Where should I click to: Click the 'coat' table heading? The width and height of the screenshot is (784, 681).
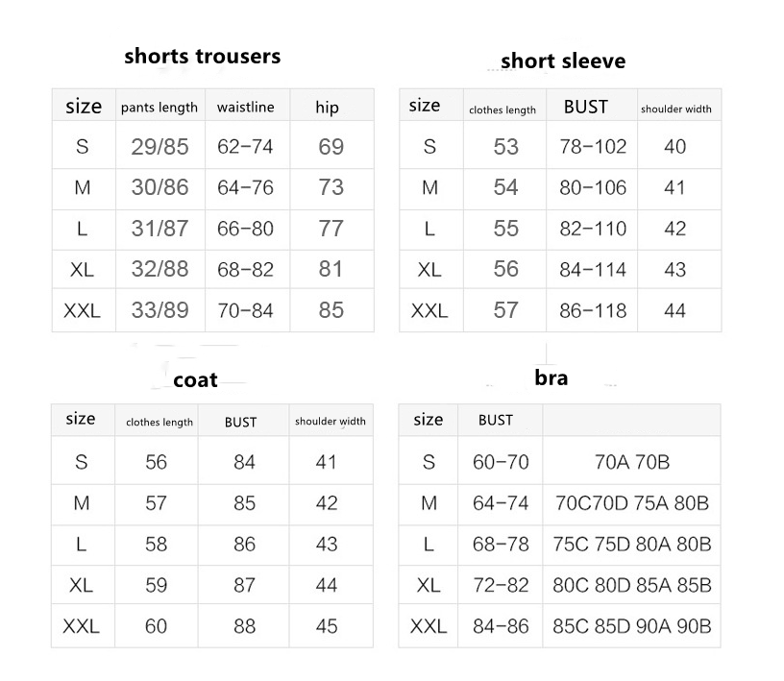[x=196, y=380]
